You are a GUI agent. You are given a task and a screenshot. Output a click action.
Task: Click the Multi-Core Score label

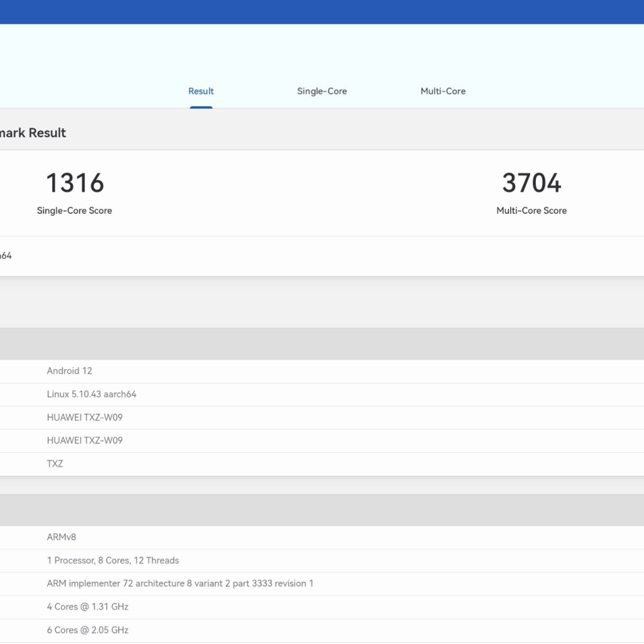click(x=531, y=211)
